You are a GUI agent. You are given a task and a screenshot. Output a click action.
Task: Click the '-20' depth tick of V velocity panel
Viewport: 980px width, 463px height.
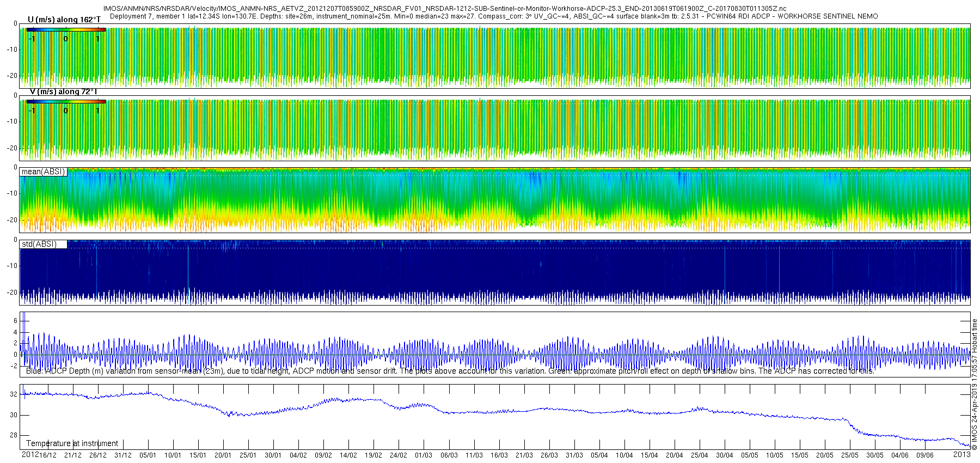point(12,148)
